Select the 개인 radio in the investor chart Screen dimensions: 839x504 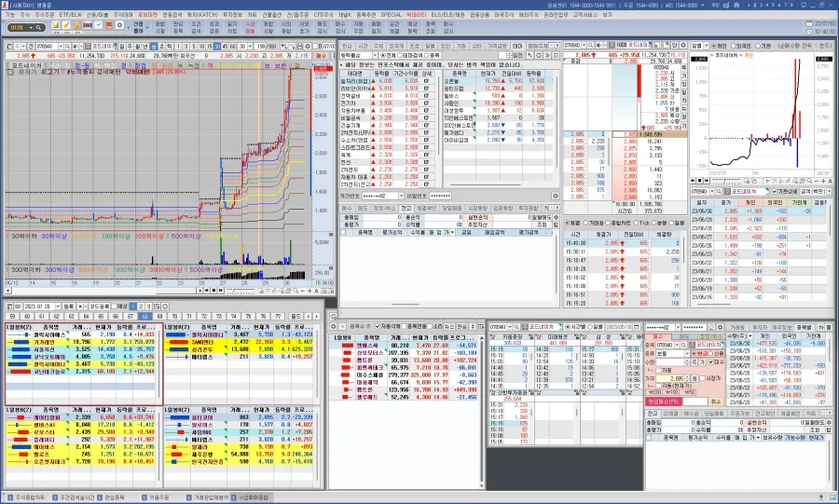click(713, 46)
